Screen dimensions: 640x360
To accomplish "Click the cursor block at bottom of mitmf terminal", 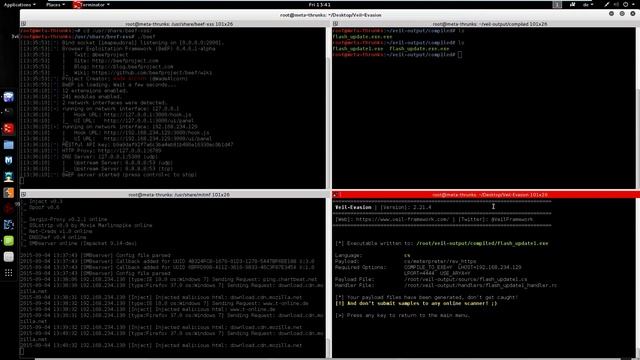I will coord(22,351).
